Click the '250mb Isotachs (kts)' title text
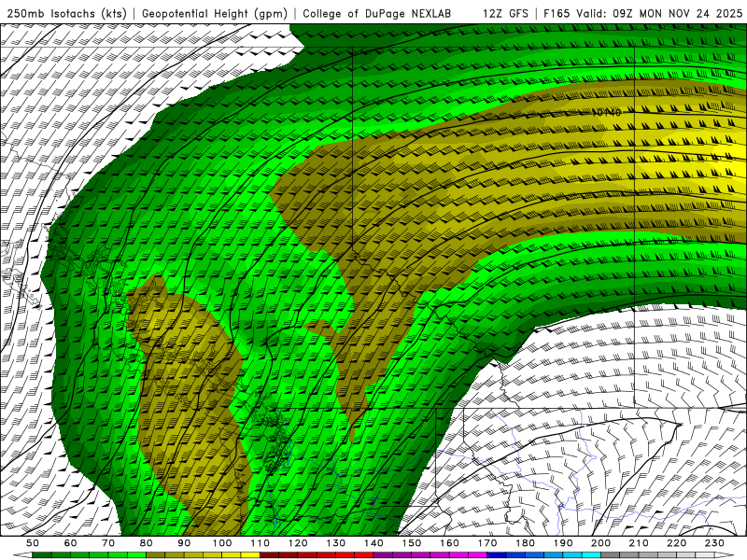The image size is (747, 560). [66, 13]
